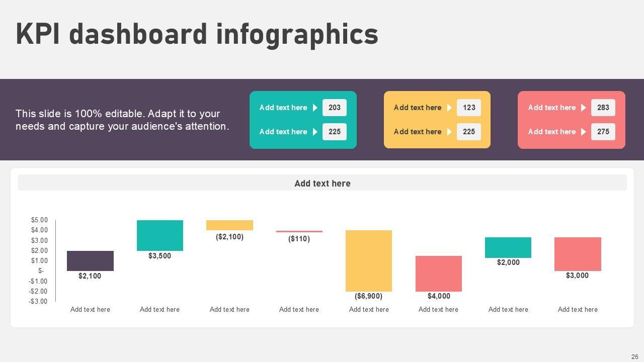Image resolution: width=644 pixels, height=362 pixels.
Task: Click the ($2,100) data label
Action: tap(229, 237)
